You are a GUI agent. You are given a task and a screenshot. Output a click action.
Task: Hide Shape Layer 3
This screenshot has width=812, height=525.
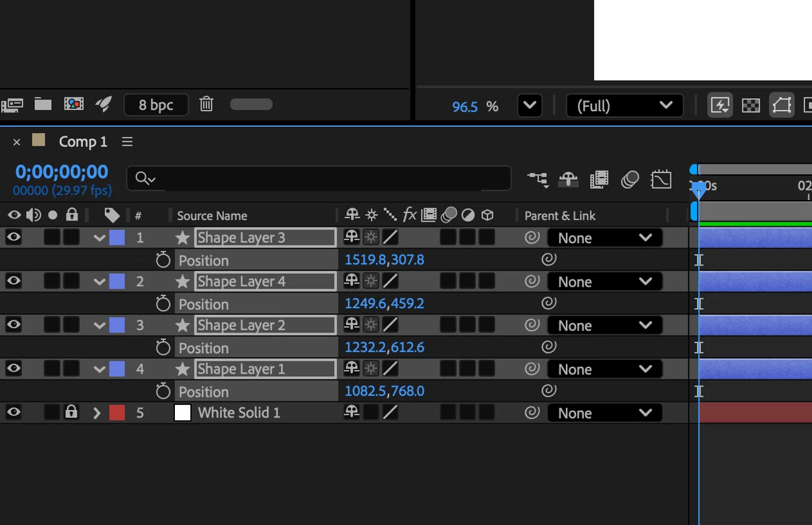[x=14, y=237]
